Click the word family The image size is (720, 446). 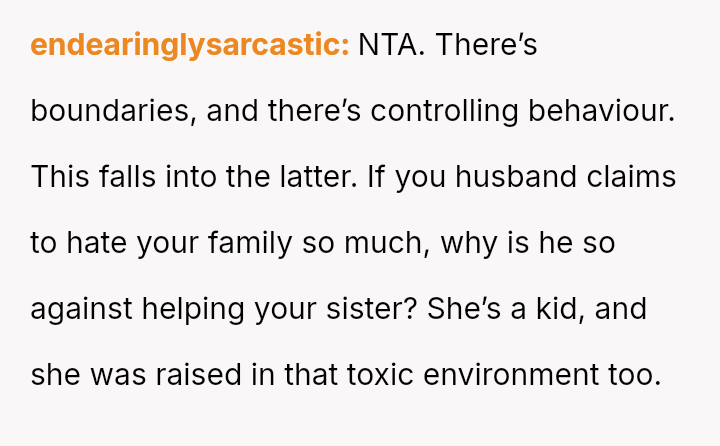click(x=250, y=244)
